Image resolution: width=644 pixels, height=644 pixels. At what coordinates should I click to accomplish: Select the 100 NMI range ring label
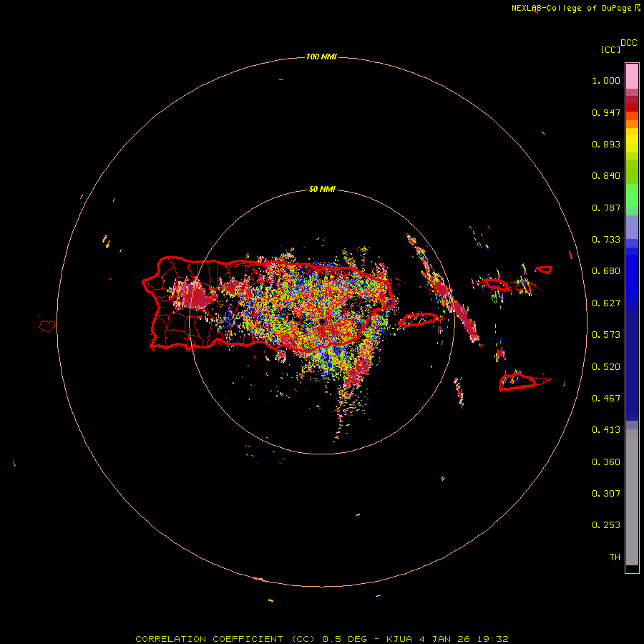point(321,57)
